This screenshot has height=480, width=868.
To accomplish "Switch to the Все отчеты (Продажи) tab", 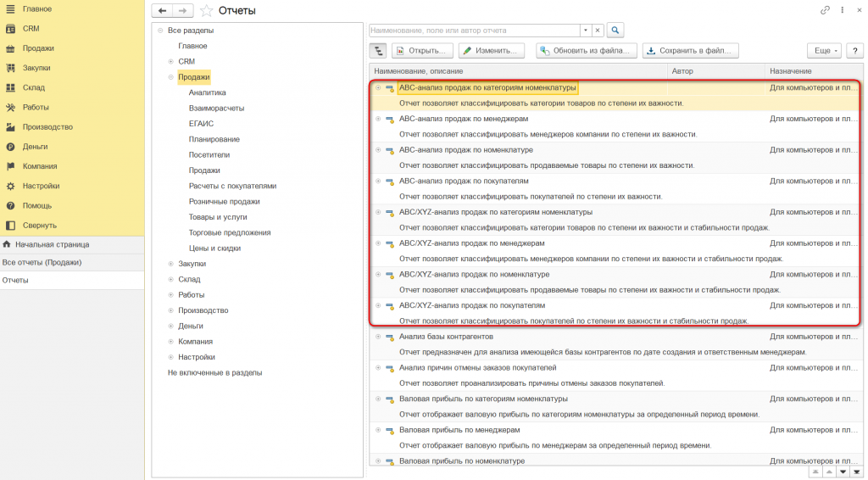I will coord(72,262).
